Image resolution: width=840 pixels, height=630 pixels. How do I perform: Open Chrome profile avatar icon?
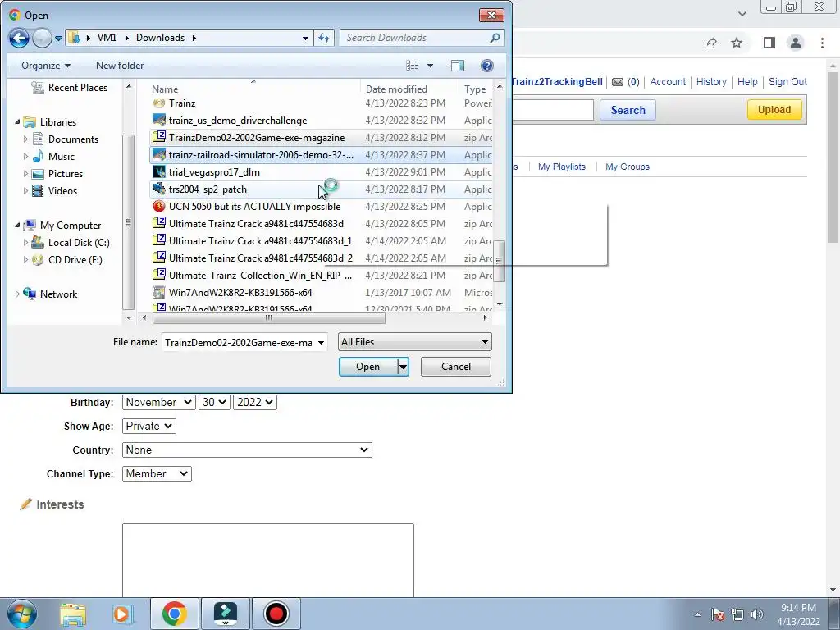pyautogui.click(x=796, y=43)
